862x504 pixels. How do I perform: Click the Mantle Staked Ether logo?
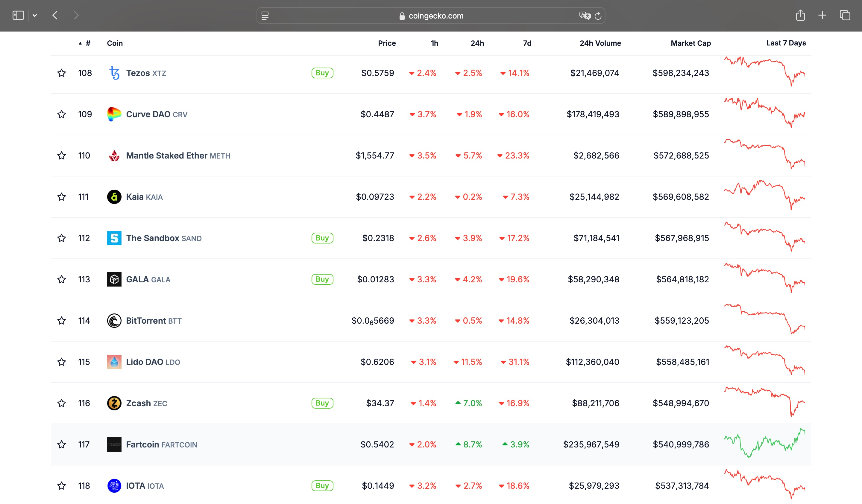coord(114,156)
